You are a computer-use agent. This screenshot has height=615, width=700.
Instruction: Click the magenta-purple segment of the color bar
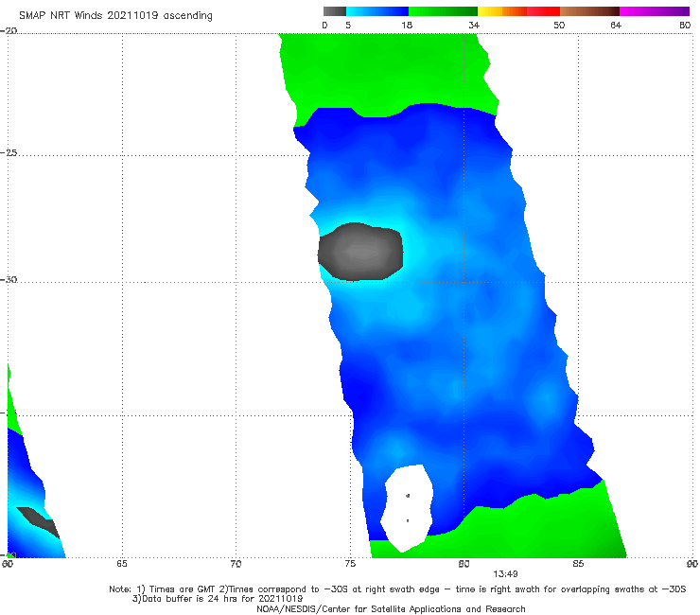[655, 11]
